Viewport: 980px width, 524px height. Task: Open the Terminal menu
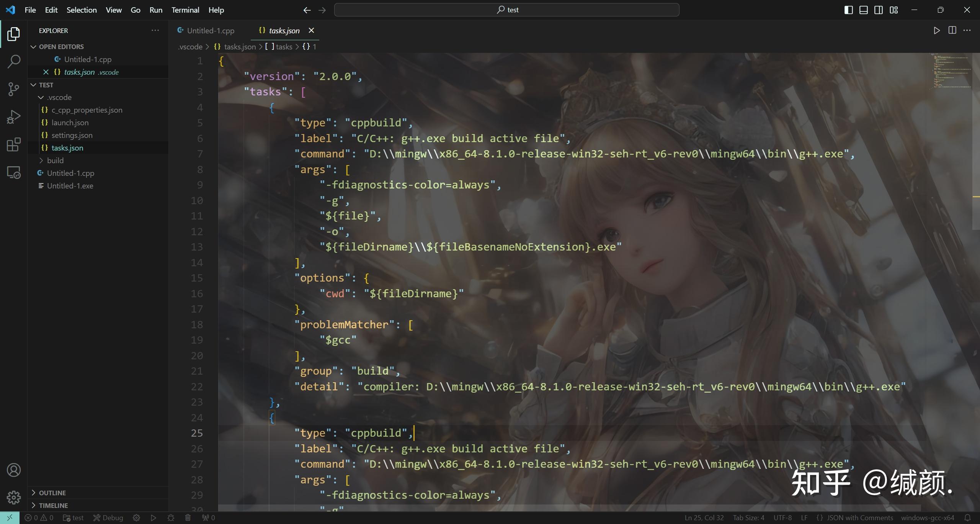[185, 10]
